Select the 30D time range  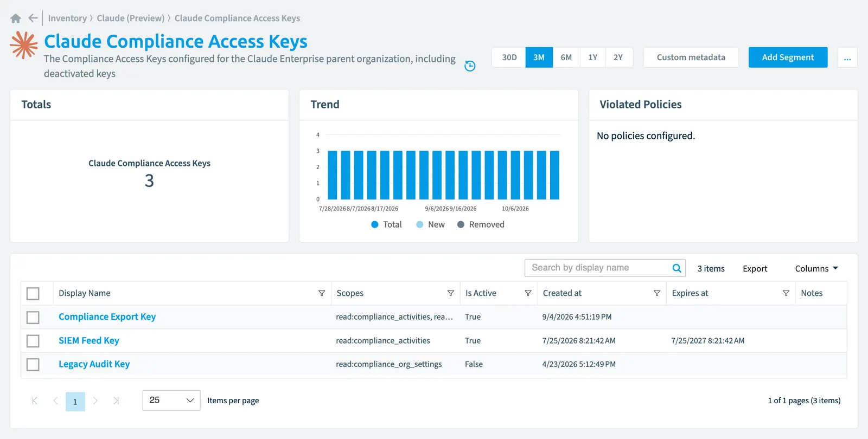point(509,57)
